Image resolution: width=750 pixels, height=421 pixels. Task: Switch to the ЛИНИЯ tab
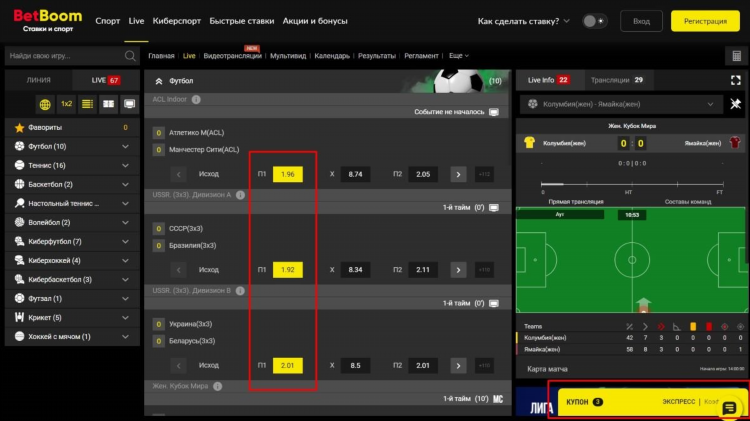[x=39, y=80]
